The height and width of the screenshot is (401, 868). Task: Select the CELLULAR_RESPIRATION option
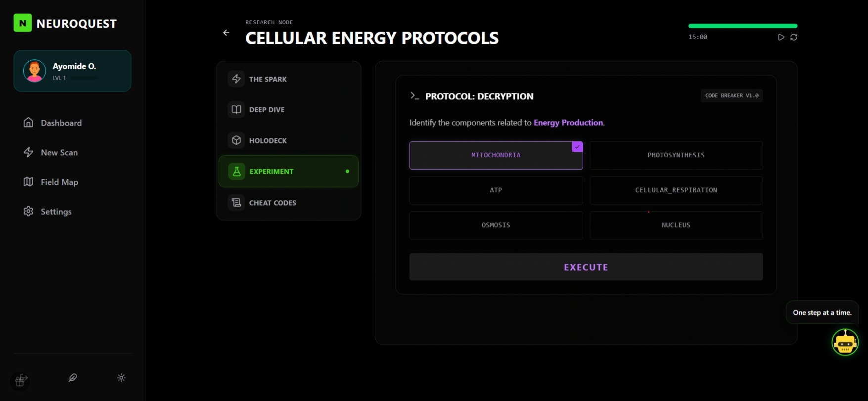click(676, 190)
